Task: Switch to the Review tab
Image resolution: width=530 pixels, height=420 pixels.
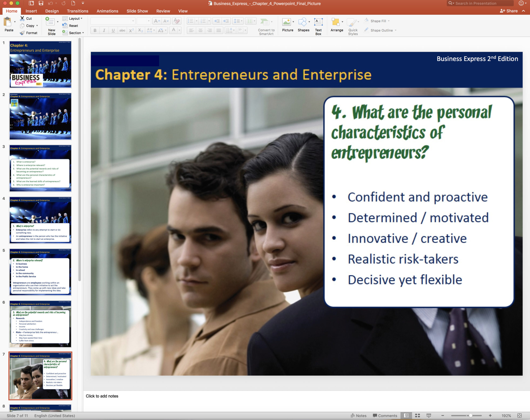Action: point(163,11)
